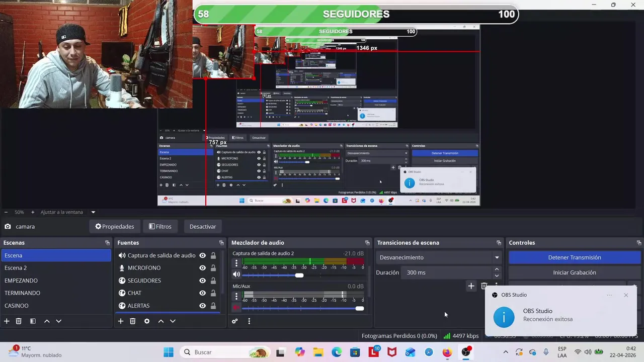Screen dimensions: 644x362
Task: Mute Captura de salida de audio 2
Action: click(236, 275)
